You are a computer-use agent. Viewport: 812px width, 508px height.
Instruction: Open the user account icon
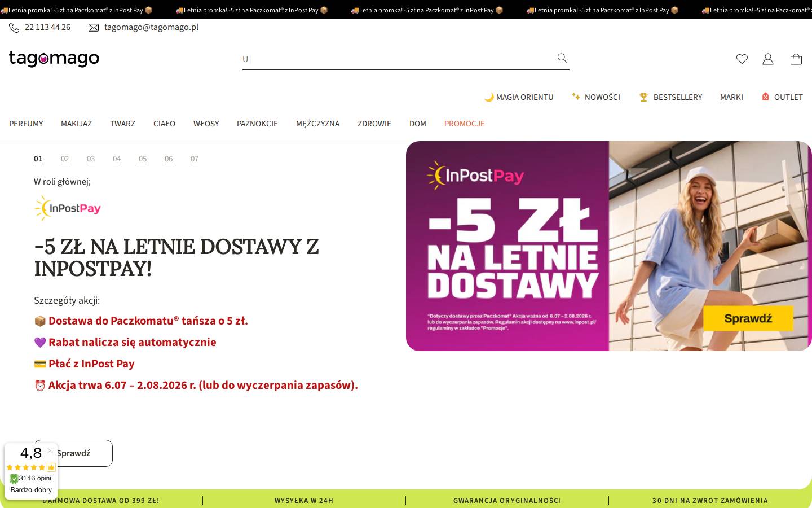pyautogui.click(x=768, y=59)
